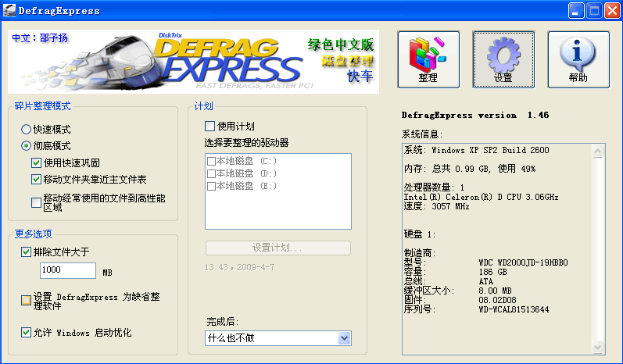The image size is (623, 364).
Task: Check the 本地磁盘 (E:) drive box
Action: [x=211, y=186]
